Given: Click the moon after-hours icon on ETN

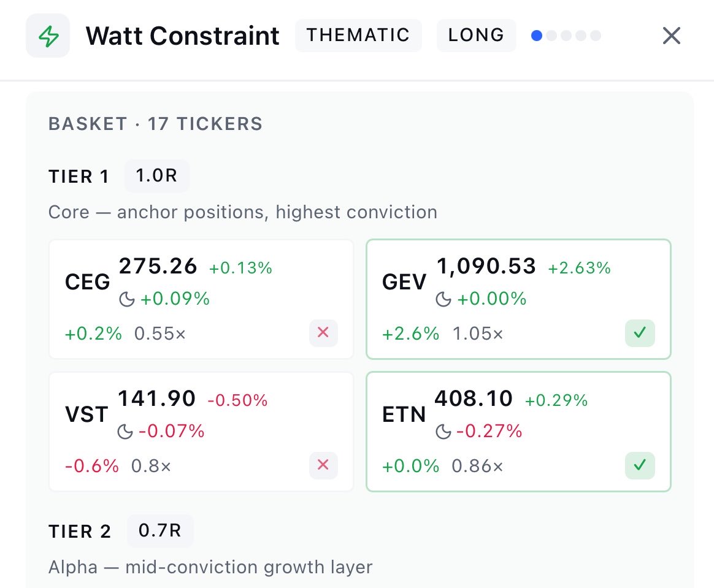Looking at the screenshot, I should (x=443, y=431).
